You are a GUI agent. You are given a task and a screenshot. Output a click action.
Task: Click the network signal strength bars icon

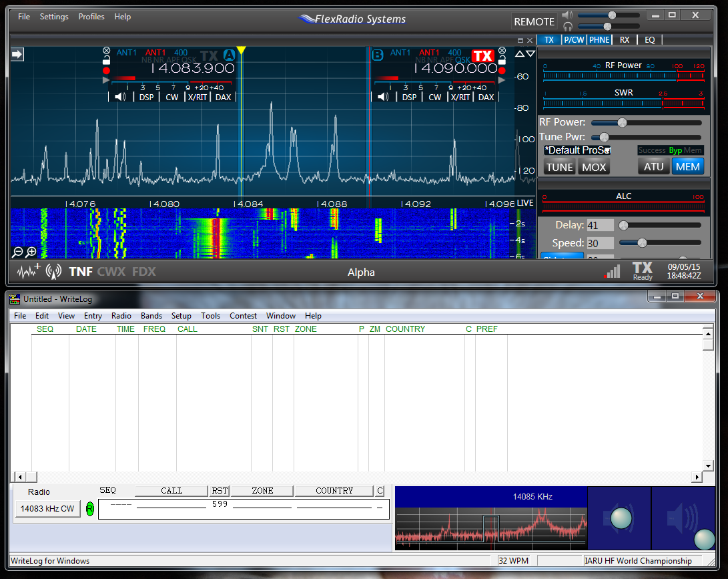coord(613,271)
